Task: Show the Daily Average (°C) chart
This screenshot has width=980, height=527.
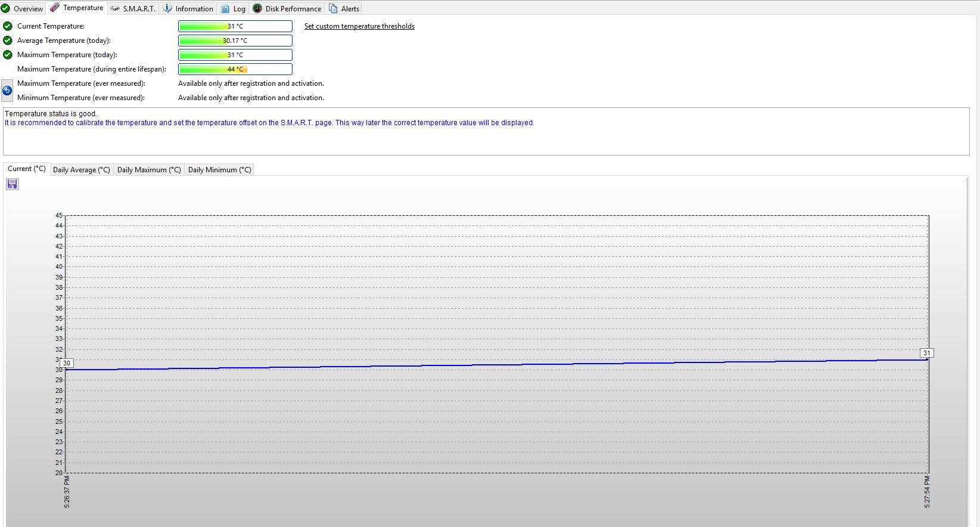Action: pos(82,170)
